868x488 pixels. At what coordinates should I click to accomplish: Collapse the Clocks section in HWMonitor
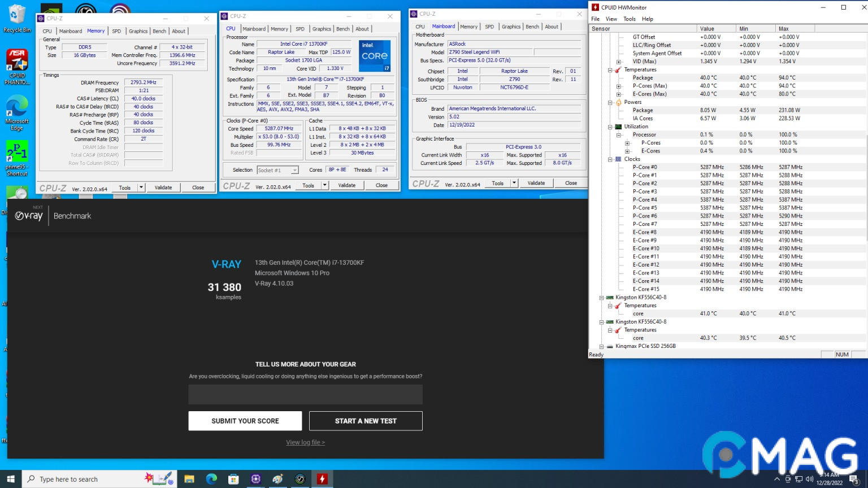pos(610,159)
